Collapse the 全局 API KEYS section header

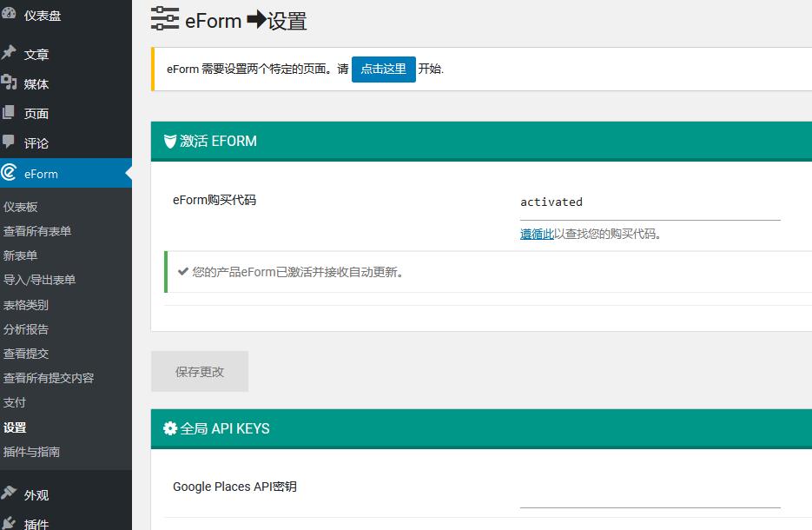pos(481,428)
